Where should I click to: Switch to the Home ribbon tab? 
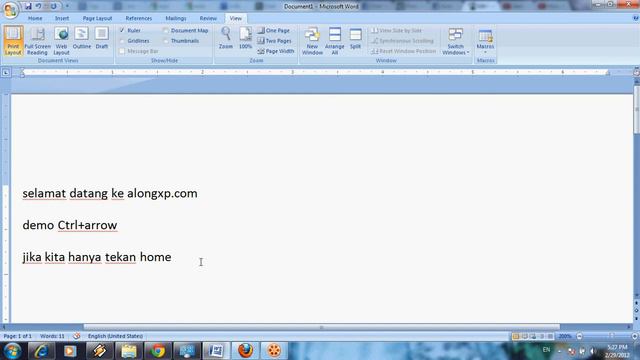35,18
